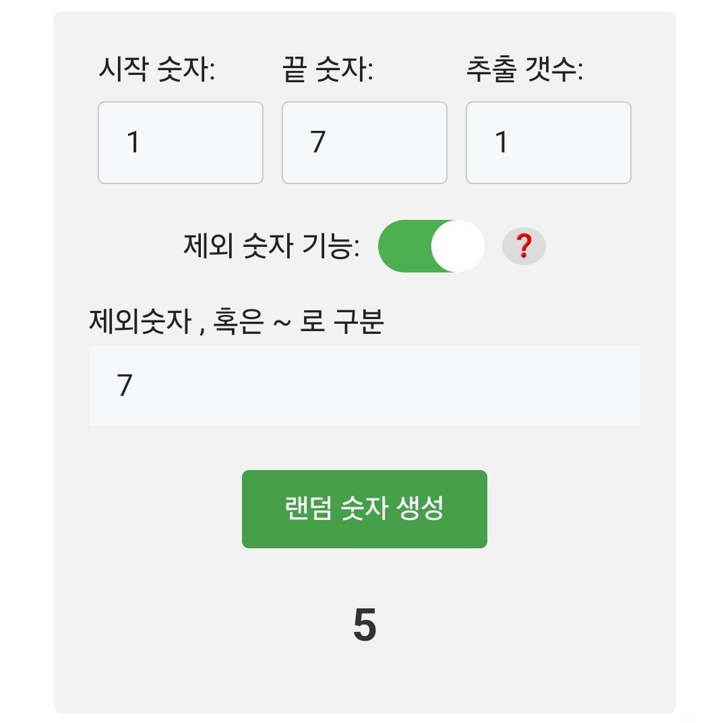The width and height of the screenshot is (728, 723).
Task: Click the 제외숫자 text field containing 7
Action: coord(364,386)
